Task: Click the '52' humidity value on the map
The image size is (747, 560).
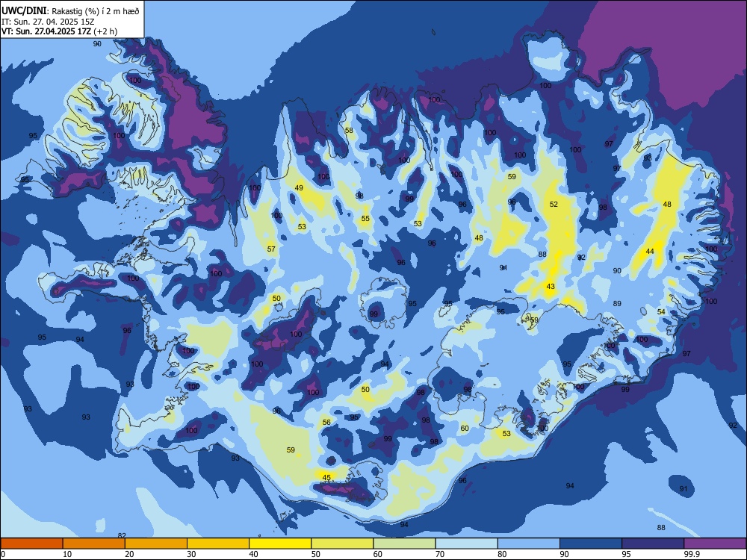Action: tap(554, 204)
